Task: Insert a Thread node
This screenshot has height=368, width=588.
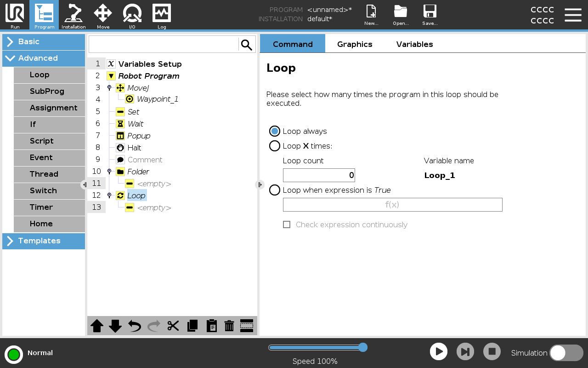Action: [49, 174]
